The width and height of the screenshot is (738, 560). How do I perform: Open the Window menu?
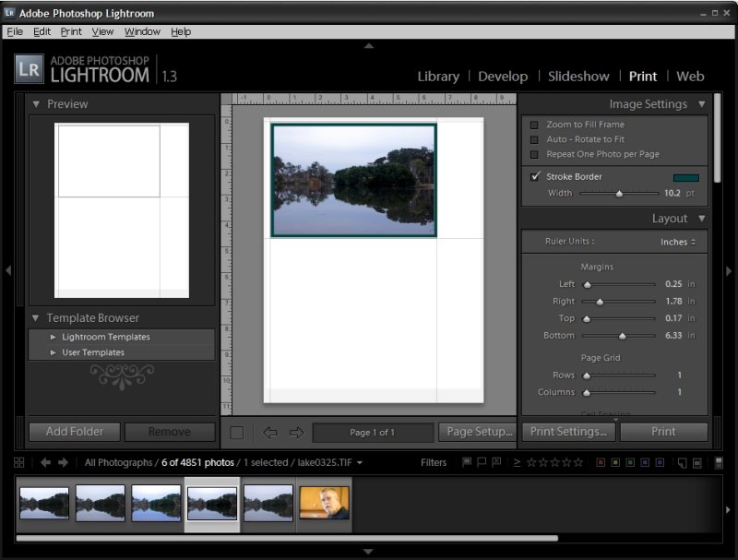142,31
